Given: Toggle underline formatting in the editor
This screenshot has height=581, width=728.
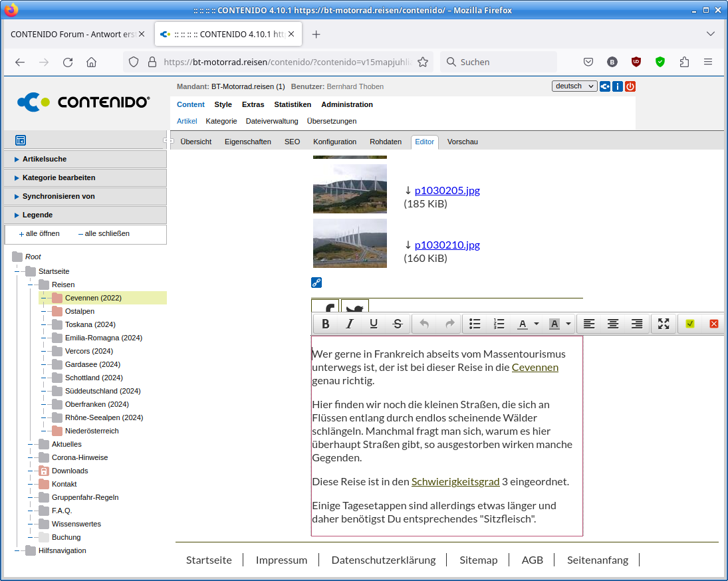Looking at the screenshot, I should [374, 324].
